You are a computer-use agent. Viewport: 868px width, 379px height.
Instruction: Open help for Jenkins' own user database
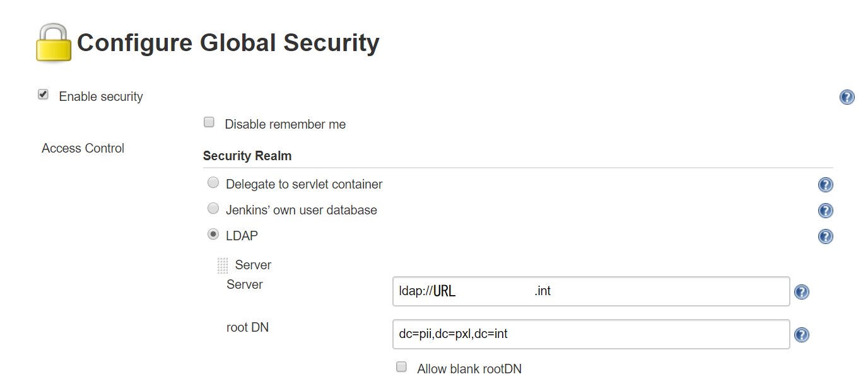pos(825,211)
